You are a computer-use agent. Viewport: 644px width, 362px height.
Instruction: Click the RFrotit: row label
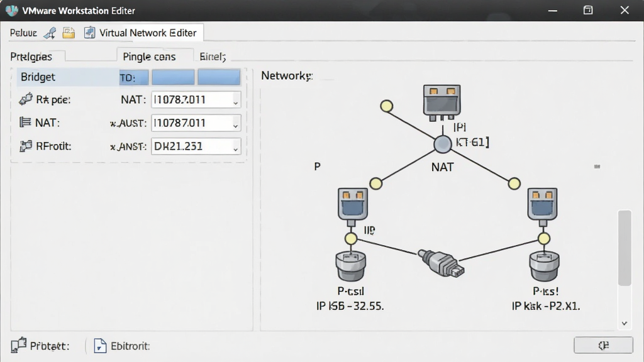53,146
